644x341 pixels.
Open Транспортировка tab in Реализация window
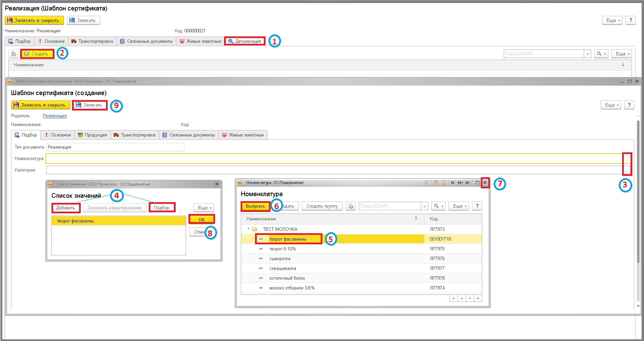[92, 41]
